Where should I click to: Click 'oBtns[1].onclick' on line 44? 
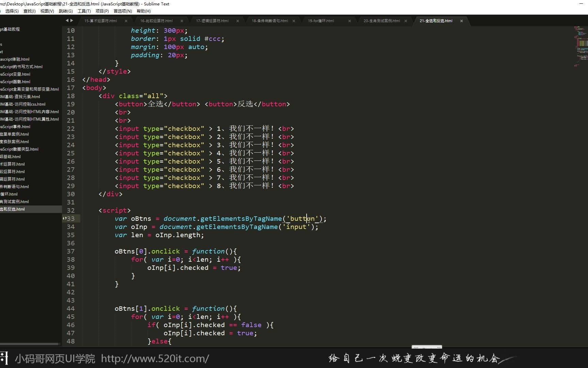point(147,308)
